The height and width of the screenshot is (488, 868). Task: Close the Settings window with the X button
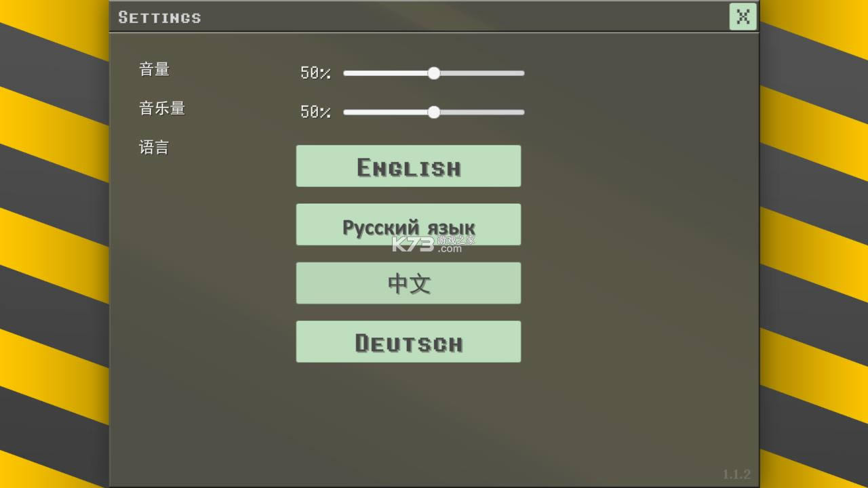[x=743, y=17]
